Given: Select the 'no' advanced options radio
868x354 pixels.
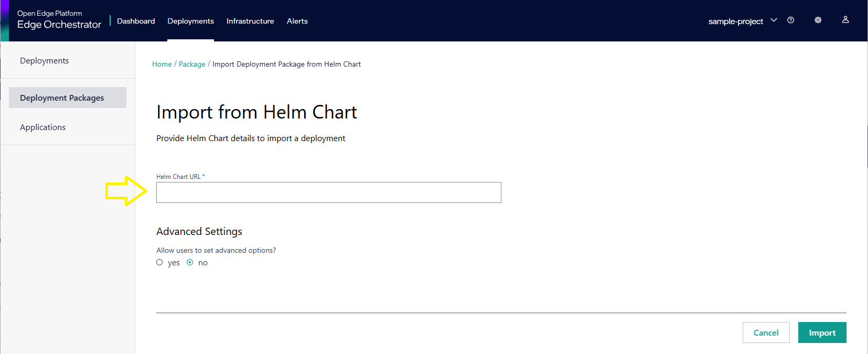Looking at the screenshot, I should [190, 263].
